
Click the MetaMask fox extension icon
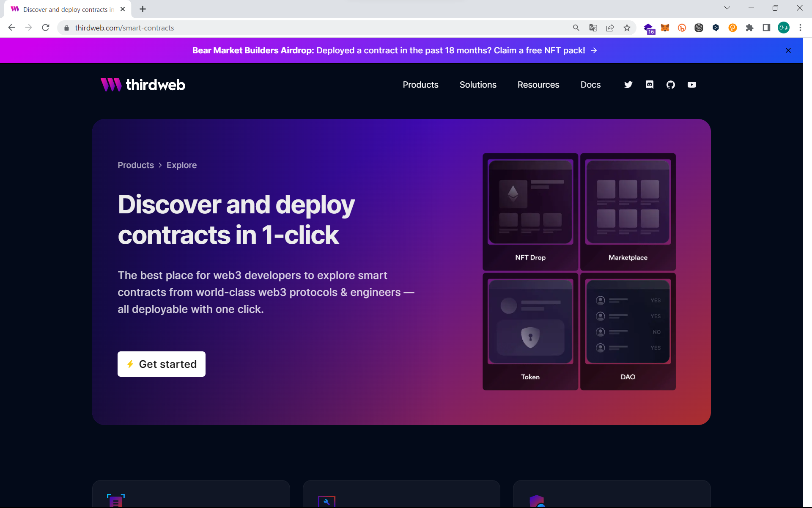click(x=665, y=28)
